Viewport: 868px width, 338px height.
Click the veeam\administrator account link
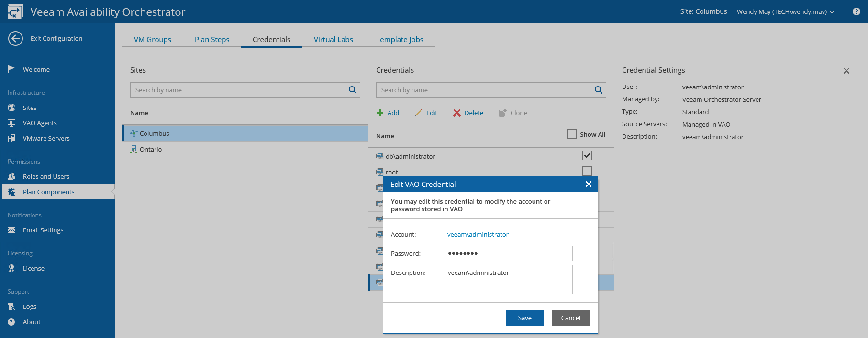[x=478, y=234]
